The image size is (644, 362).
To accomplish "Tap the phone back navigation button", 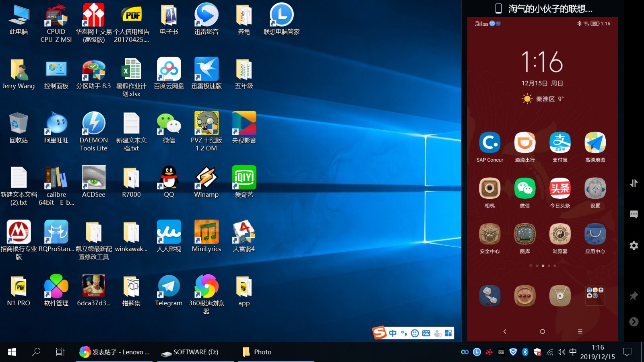I will click(505, 331).
